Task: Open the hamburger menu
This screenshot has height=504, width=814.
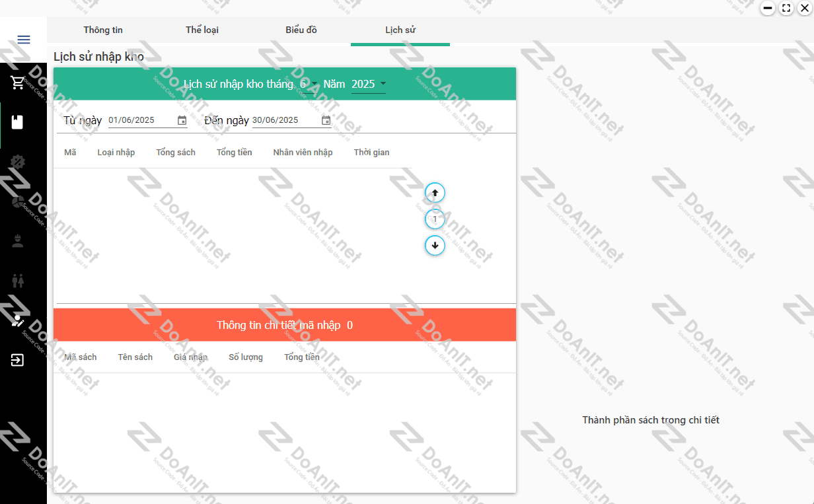Action: (x=24, y=40)
